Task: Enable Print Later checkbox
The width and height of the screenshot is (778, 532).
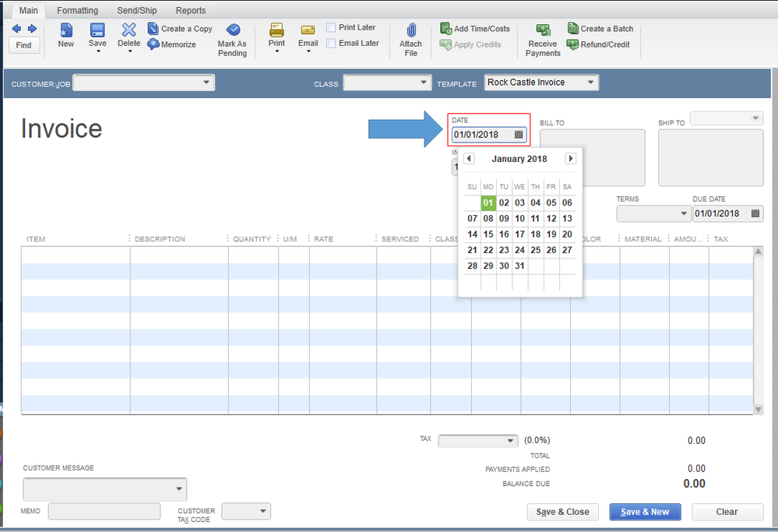Action: (331, 27)
